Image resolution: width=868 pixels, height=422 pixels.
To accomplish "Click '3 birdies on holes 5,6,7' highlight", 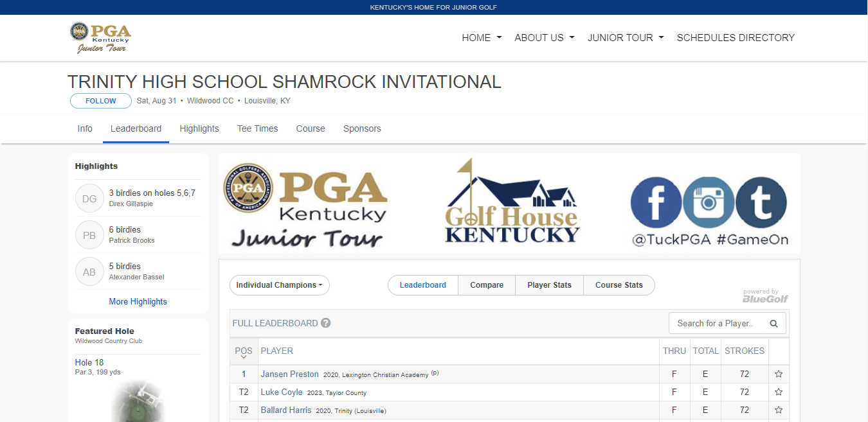I will [152, 193].
